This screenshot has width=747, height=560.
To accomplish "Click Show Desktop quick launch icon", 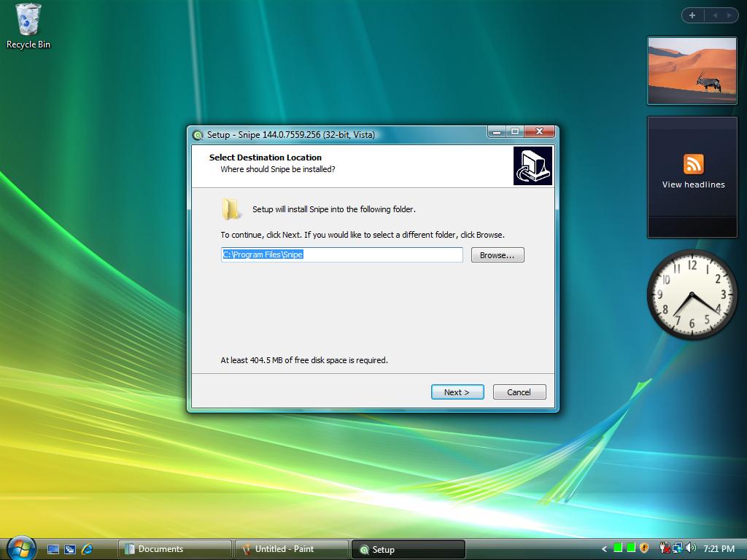I will 53,549.
